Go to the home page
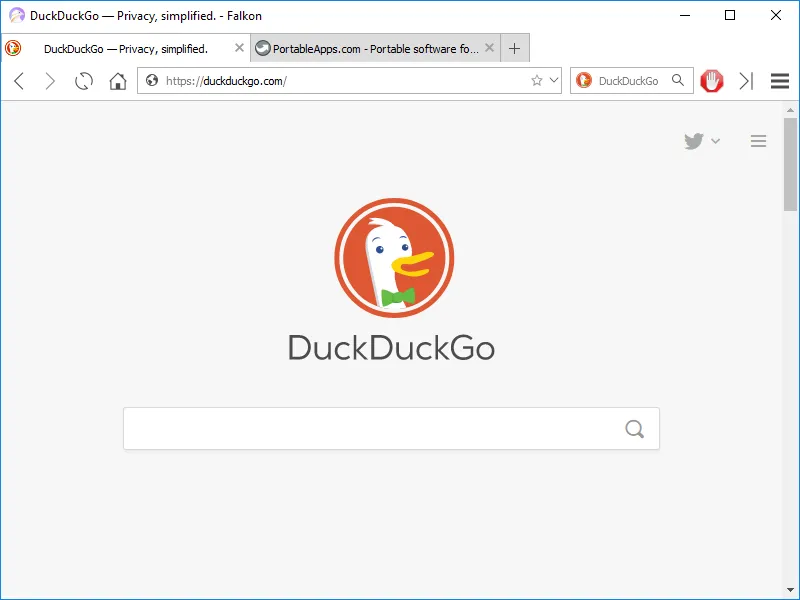 tap(118, 81)
